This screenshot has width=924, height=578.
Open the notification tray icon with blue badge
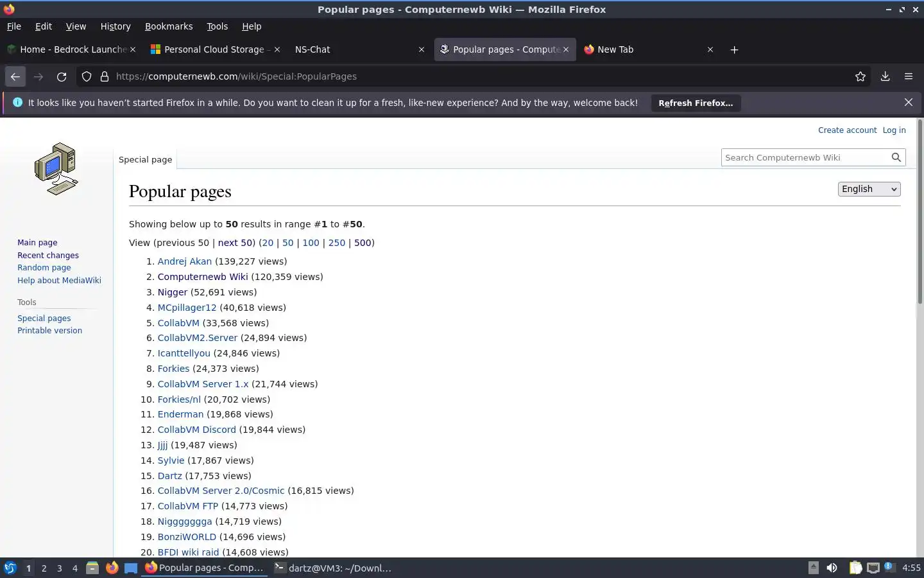[889, 567]
